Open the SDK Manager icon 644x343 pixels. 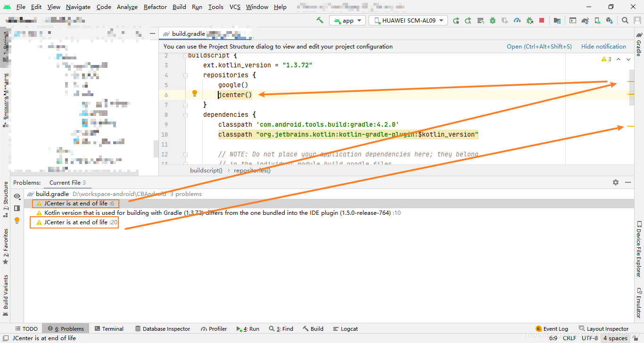610,20
